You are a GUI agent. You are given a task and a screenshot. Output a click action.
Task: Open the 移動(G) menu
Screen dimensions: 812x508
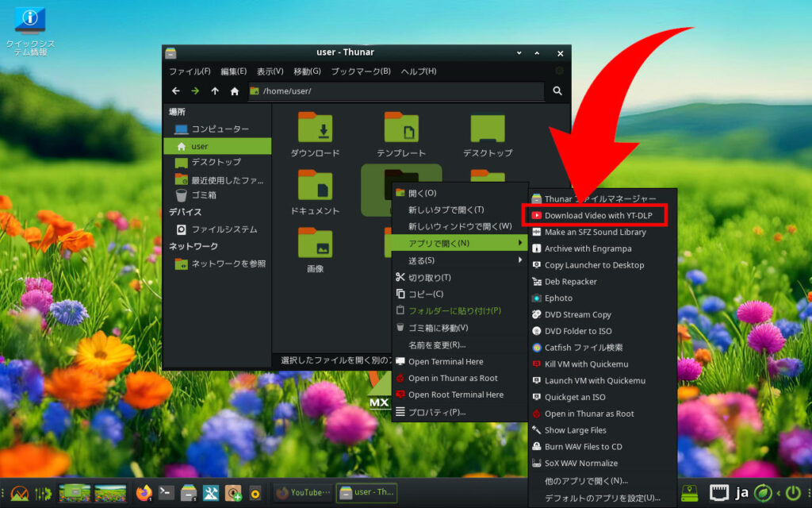coord(307,71)
